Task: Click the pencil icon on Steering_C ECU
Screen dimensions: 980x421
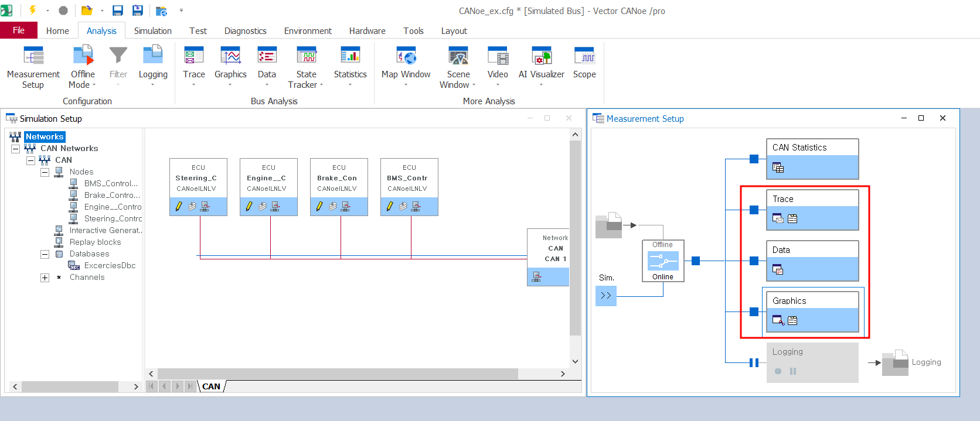Action: (x=179, y=206)
